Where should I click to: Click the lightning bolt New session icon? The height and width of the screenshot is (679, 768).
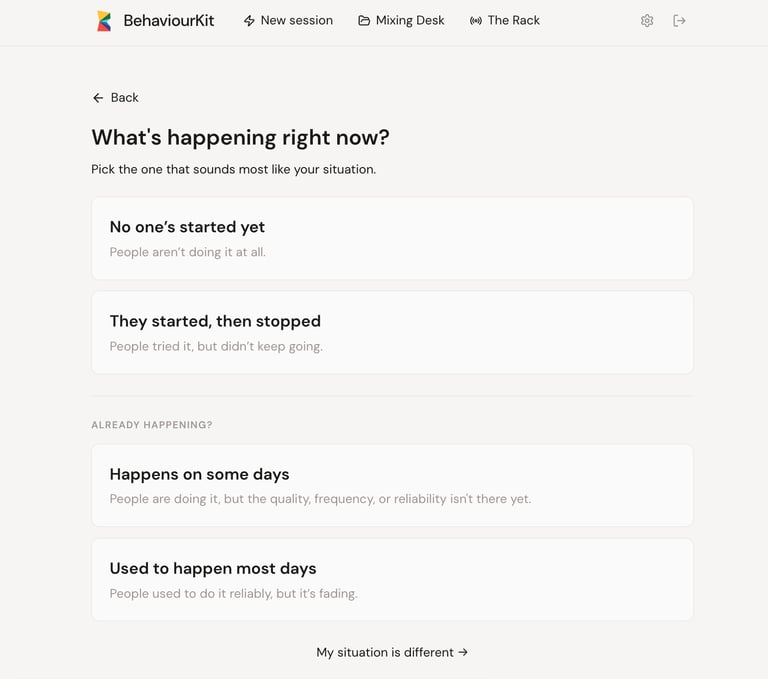pyautogui.click(x=249, y=21)
